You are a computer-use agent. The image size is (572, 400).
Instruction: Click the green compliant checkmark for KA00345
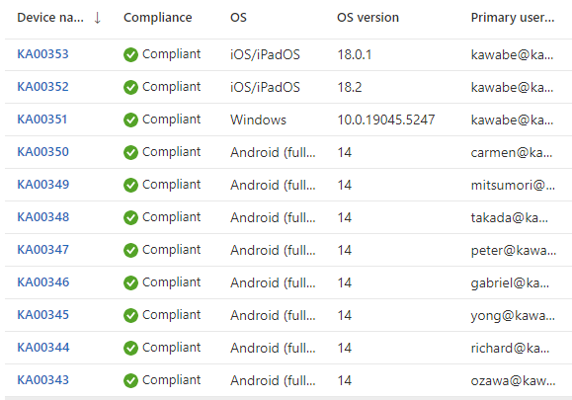click(x=131, y=315)
